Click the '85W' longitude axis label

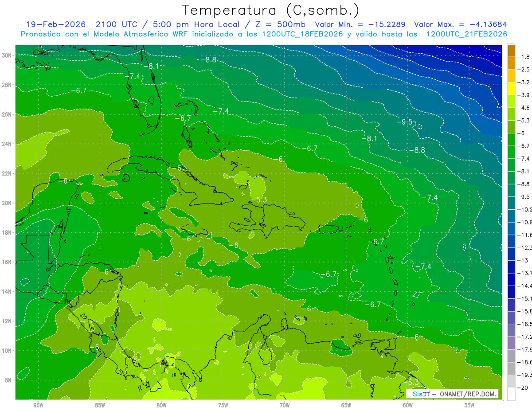point(100,405)
